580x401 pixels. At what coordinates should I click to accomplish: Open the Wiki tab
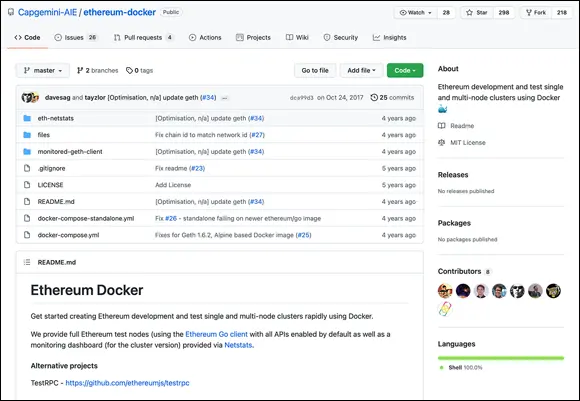click(297, 37)
